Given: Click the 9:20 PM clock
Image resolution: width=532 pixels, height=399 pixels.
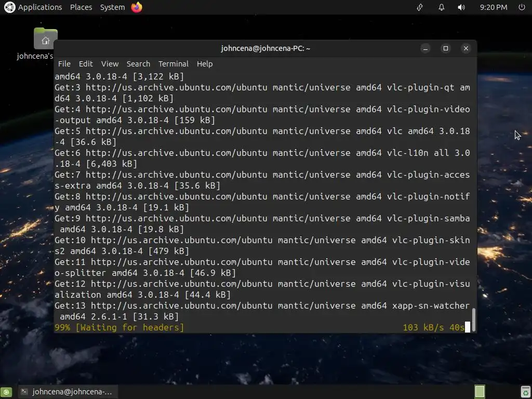Looking at the screenshot, I should [494, 7].
